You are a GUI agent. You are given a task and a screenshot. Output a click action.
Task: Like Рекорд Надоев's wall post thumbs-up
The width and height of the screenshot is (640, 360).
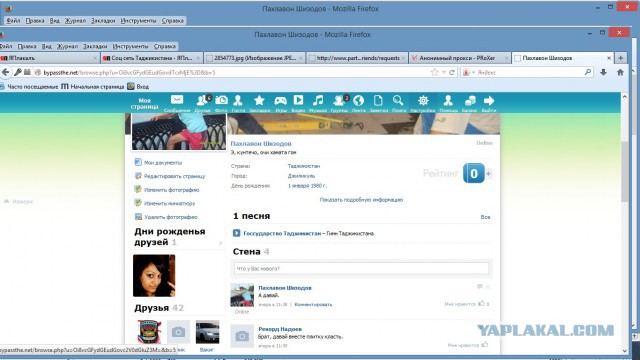pos(485,344)
